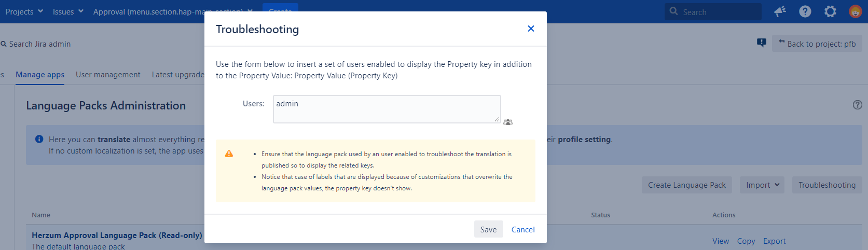Close the Troubleshooting dialog with X
The width and height of the screenshot is (868, 250).
click(x=531, y=29)
